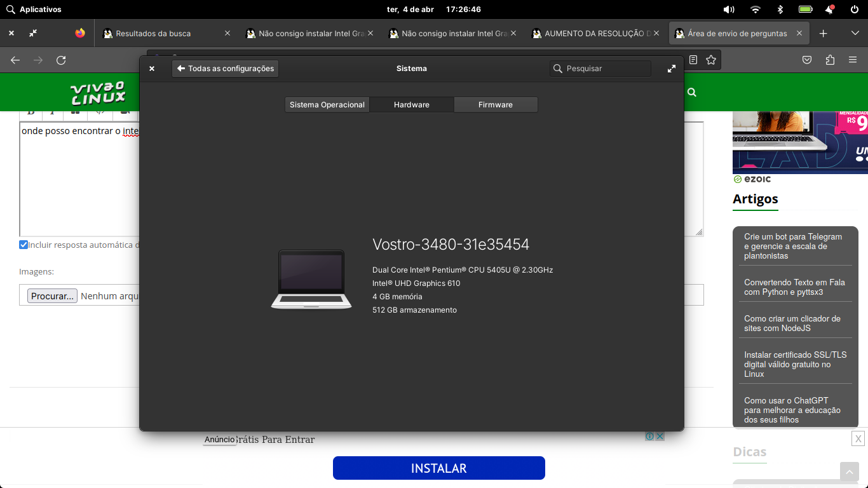Open Convertendo Texto em Fala article
Viewport: 868px width, 488px height.
pos(794,287)
